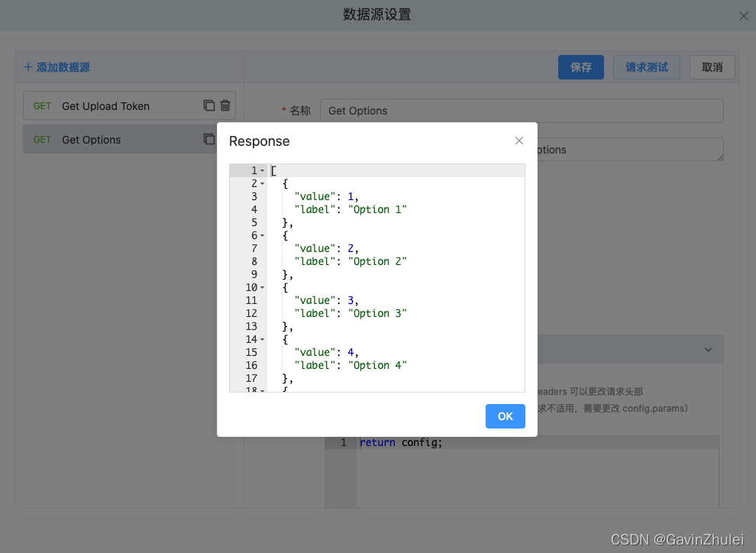Copy the Get Upload Token data source

(209, 106)
